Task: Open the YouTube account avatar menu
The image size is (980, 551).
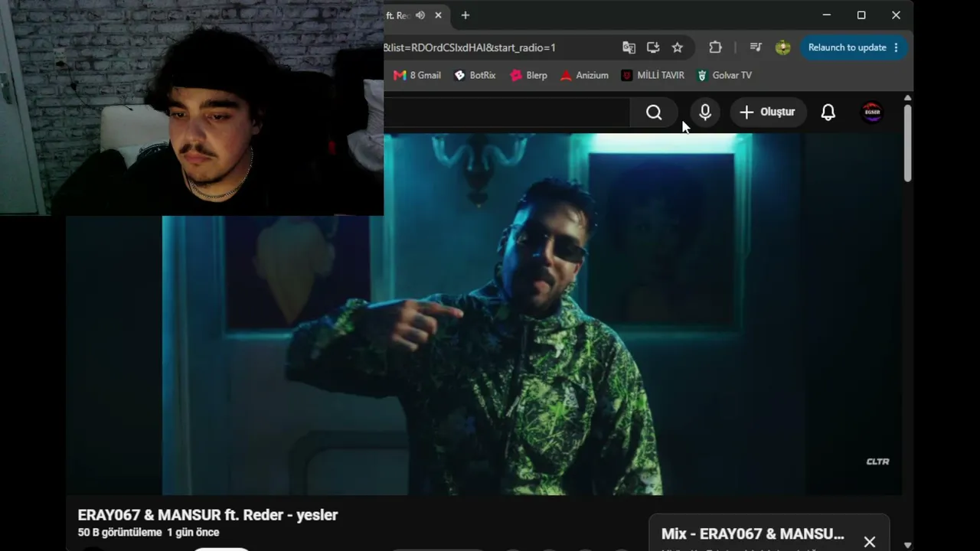Action: [872, 112]
